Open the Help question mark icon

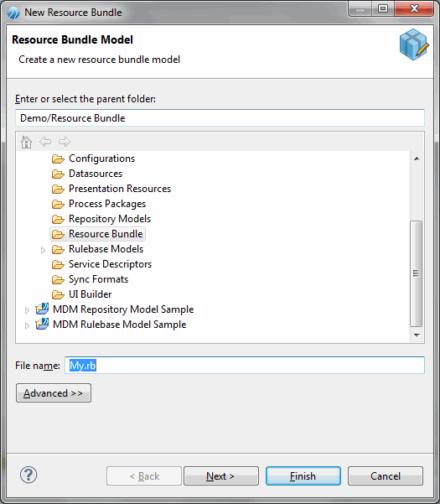(x=28, y=475)
